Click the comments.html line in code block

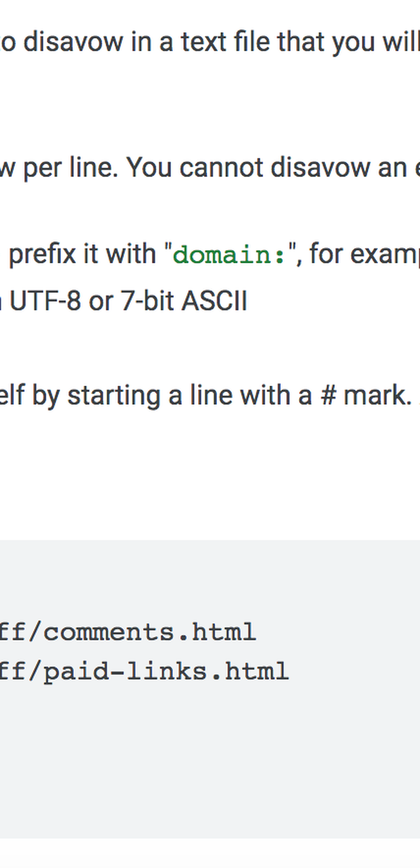point(128,632)
